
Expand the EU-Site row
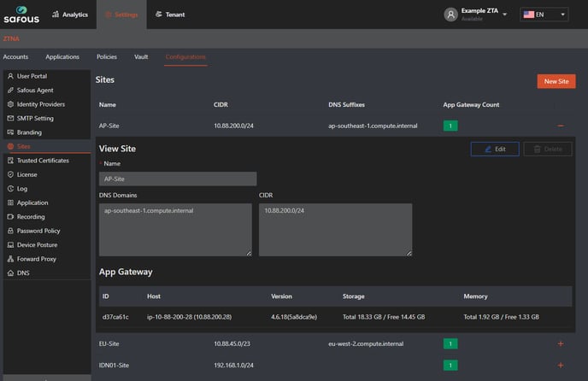pos(561,343)
